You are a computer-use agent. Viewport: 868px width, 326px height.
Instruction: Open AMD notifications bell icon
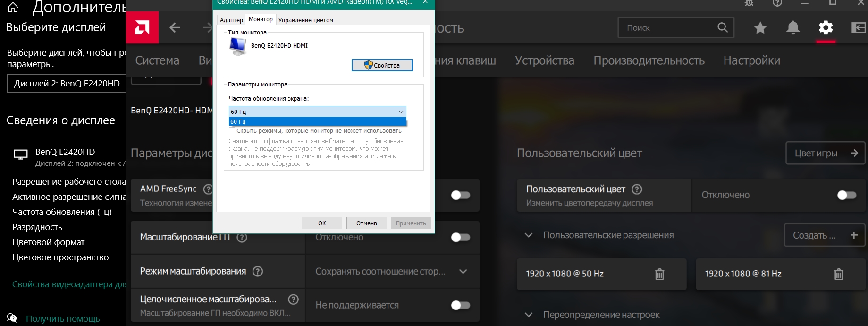(x=793, y=28)
